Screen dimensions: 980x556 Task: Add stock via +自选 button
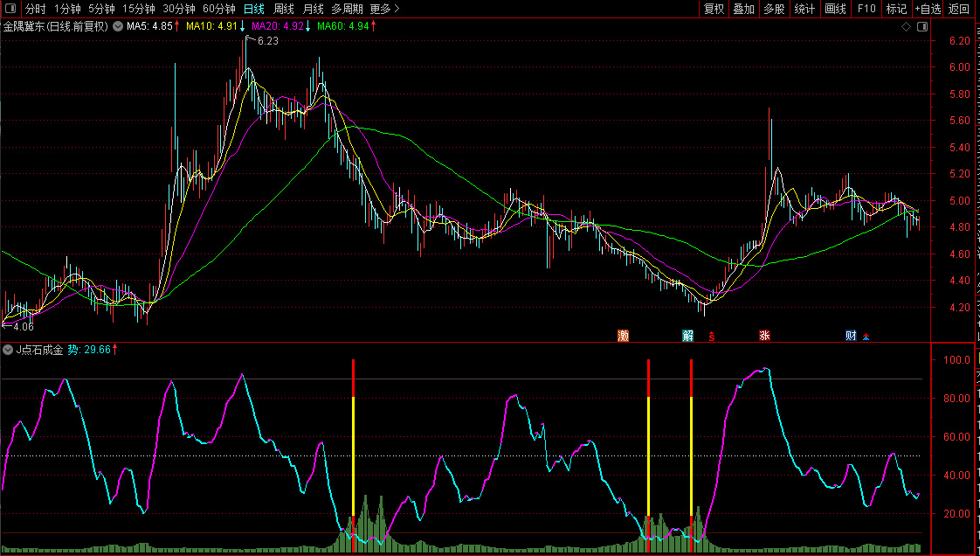928,9
